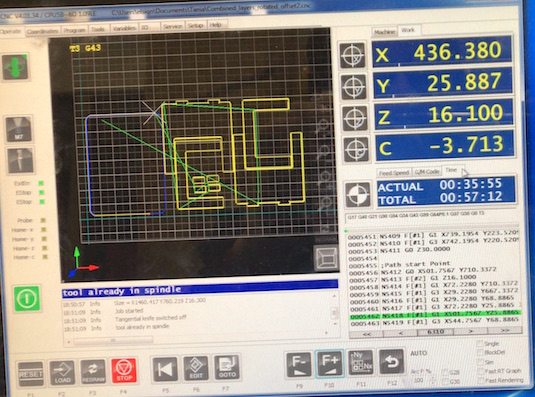Viewport: 535px width, 397px height.
Task: Click the log panel horizontal scrollbar
Action: pyautogui.click(x=197, y=337)
